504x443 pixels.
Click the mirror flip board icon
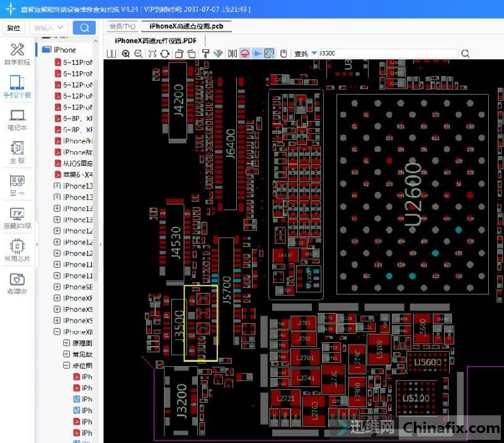click(231, 54)
